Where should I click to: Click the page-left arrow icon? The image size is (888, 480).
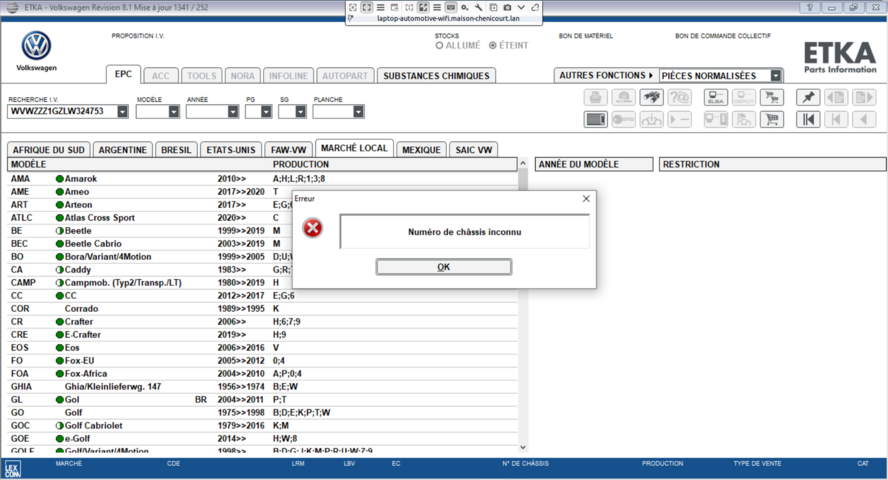(836, 97)
